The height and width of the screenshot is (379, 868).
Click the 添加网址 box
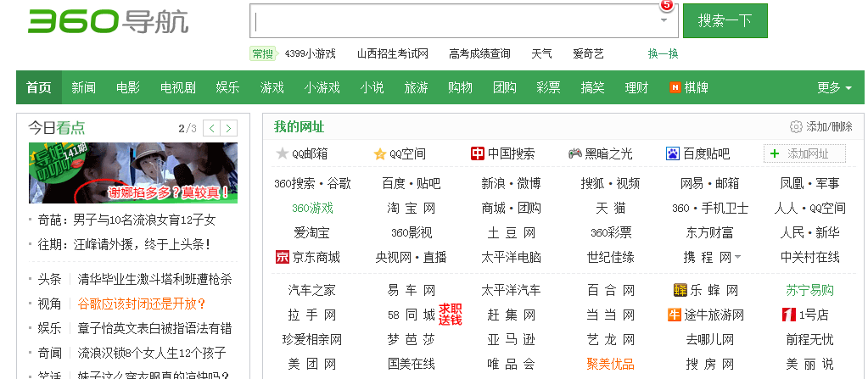[805, 153]
